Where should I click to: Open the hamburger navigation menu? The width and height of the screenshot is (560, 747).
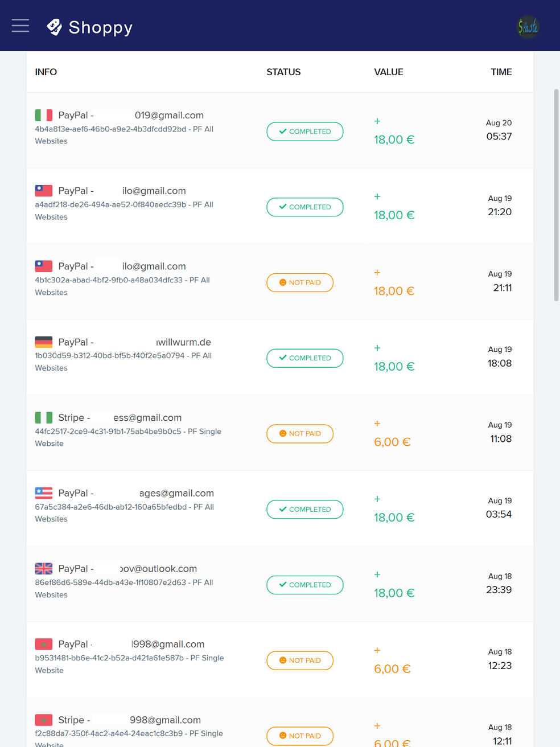click(x=20, y=26)
